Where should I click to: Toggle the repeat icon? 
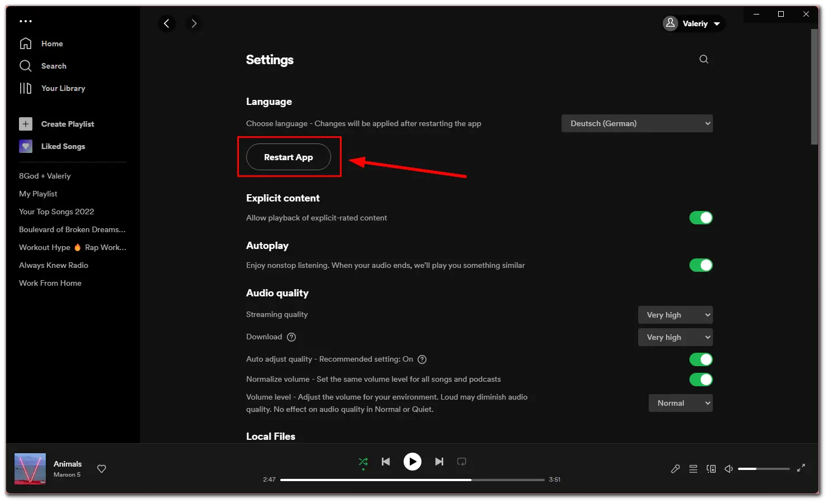point(462,462)
